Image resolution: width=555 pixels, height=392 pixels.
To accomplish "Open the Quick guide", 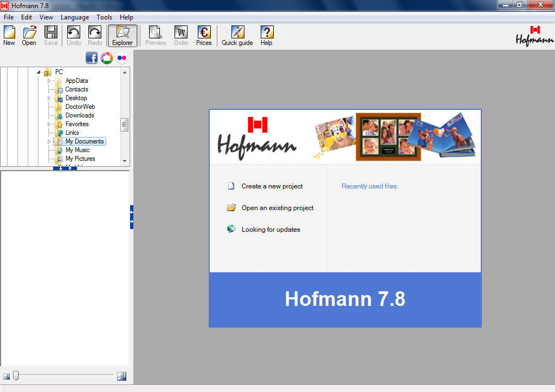I will 237,35.
